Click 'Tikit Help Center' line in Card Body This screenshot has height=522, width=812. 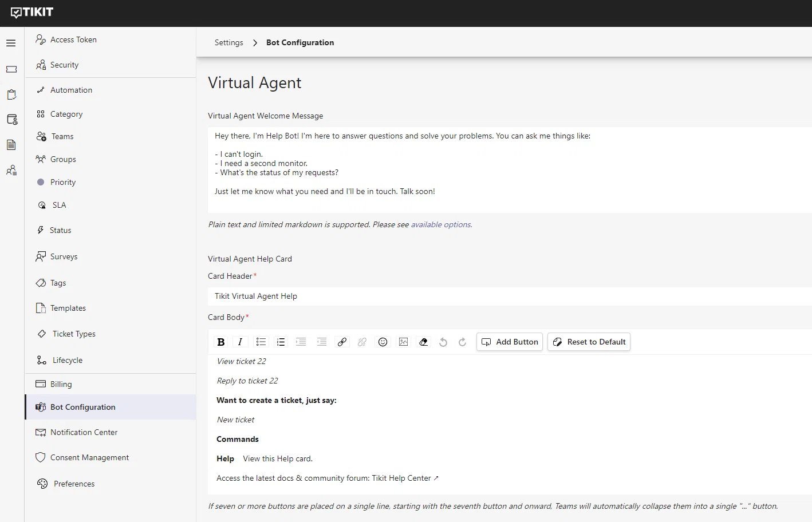(328, 478)
